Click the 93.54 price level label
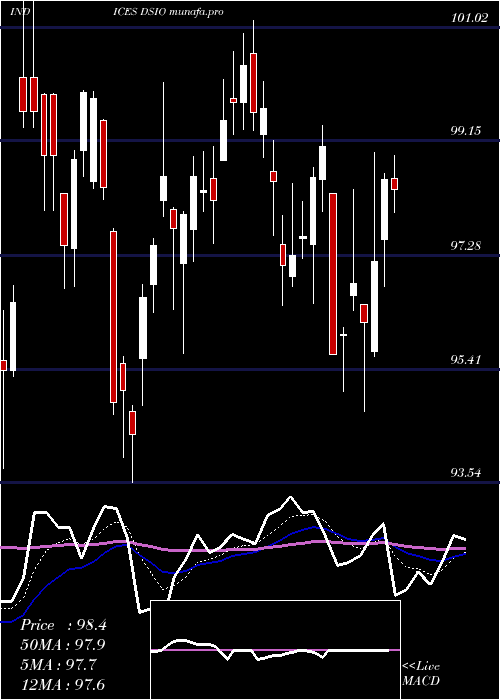 (466, 473)
